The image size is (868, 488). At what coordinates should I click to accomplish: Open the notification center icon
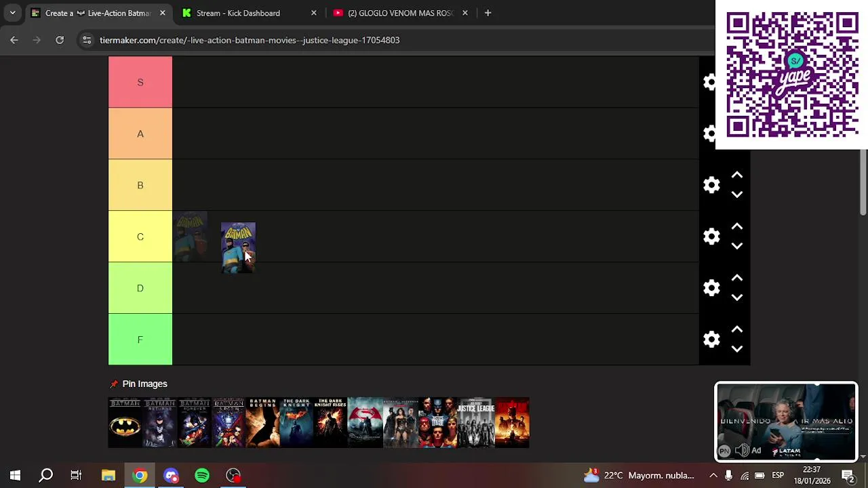[848, 475]
